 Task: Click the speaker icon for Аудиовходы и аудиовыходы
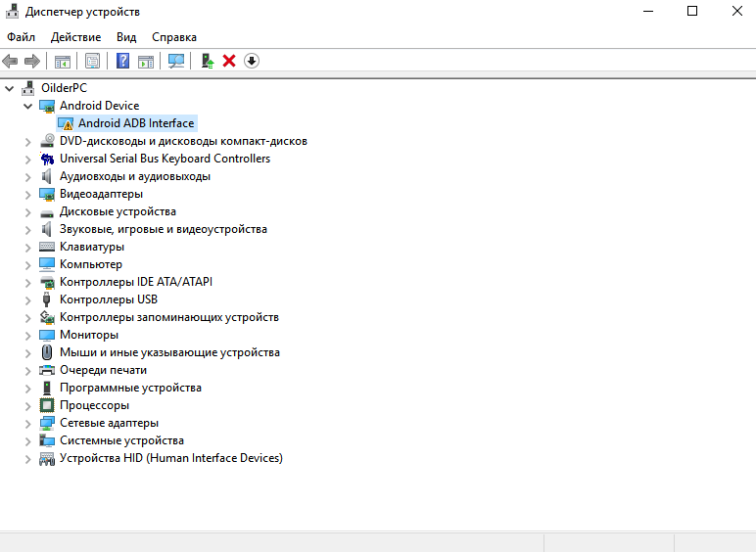tap(47, 176)
